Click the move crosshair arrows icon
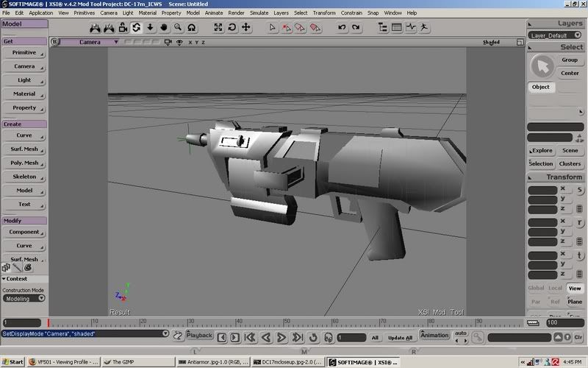 coord(246,27)
